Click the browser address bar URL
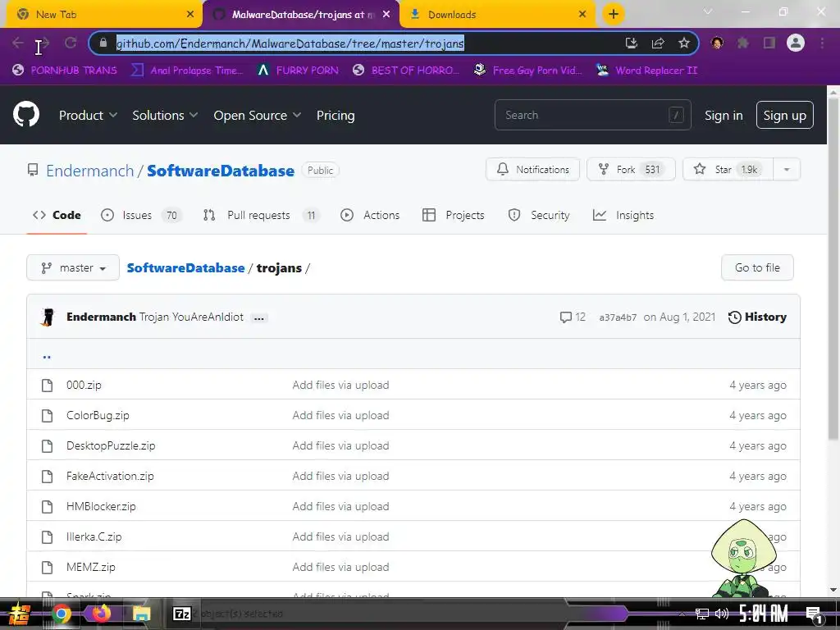Screen dimensions: 840x630 click(290, 43)
